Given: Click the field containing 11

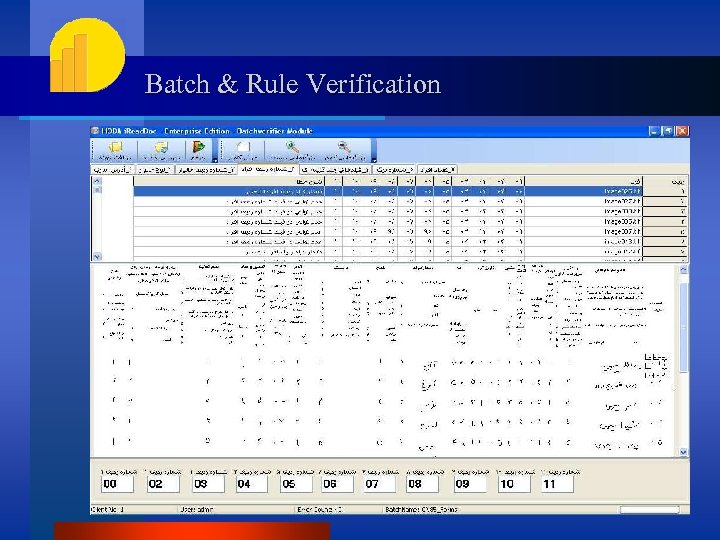Looking at the screenshot, I should tap(557, 484).
